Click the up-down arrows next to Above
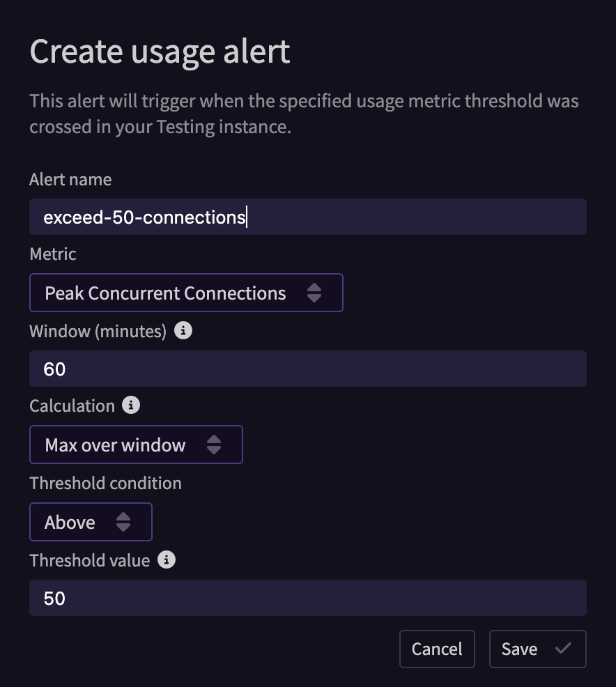The width and height of the screenshot is (616, 687). tap(123, 522)
